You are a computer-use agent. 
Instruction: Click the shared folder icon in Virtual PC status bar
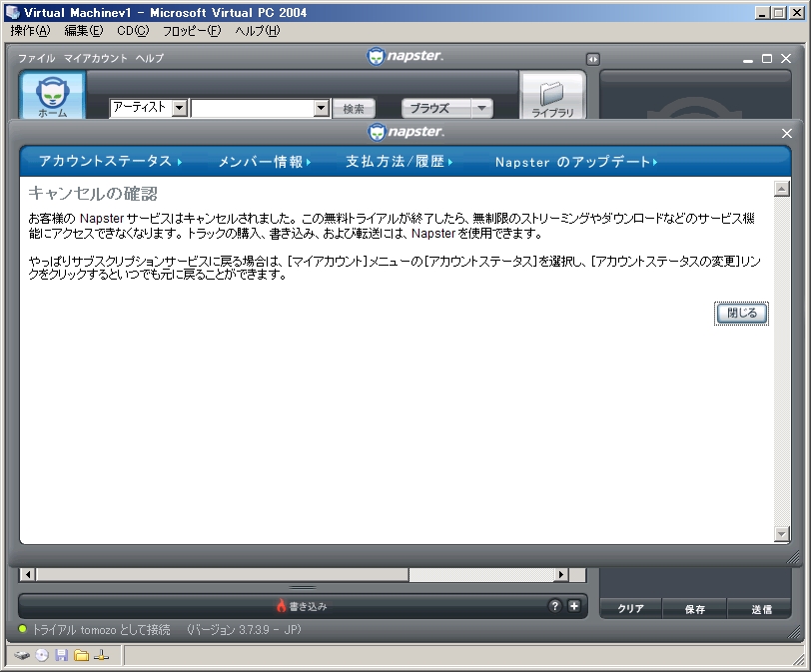pos(81,655)
